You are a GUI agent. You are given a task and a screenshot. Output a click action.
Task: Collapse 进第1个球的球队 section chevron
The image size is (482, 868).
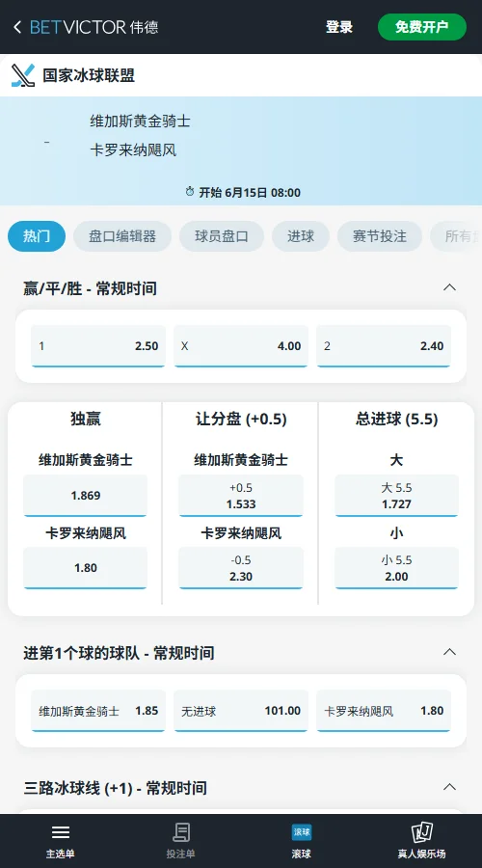(450, 652)
